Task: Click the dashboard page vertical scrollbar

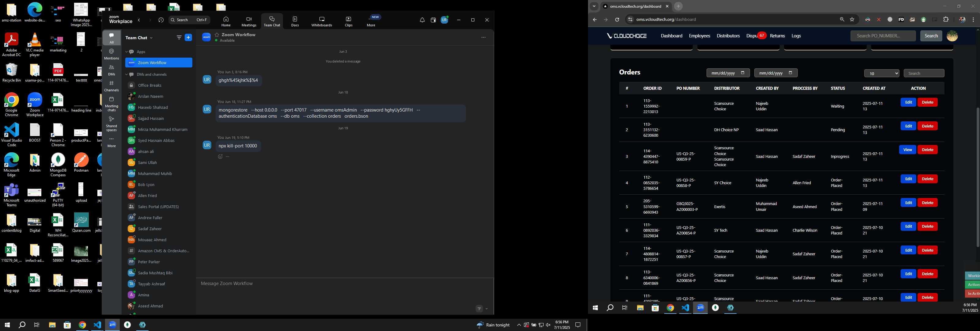Action: click(977, 177)
